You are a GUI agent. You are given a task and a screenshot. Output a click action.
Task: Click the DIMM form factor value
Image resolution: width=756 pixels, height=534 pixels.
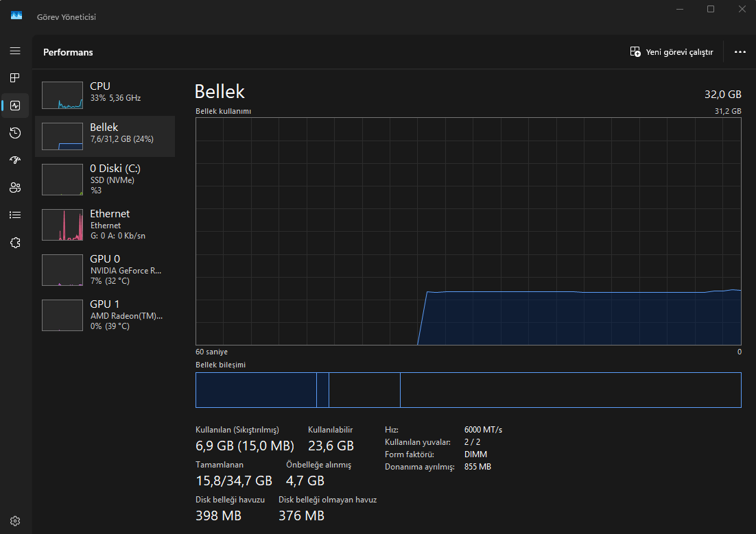pos(475,454)
